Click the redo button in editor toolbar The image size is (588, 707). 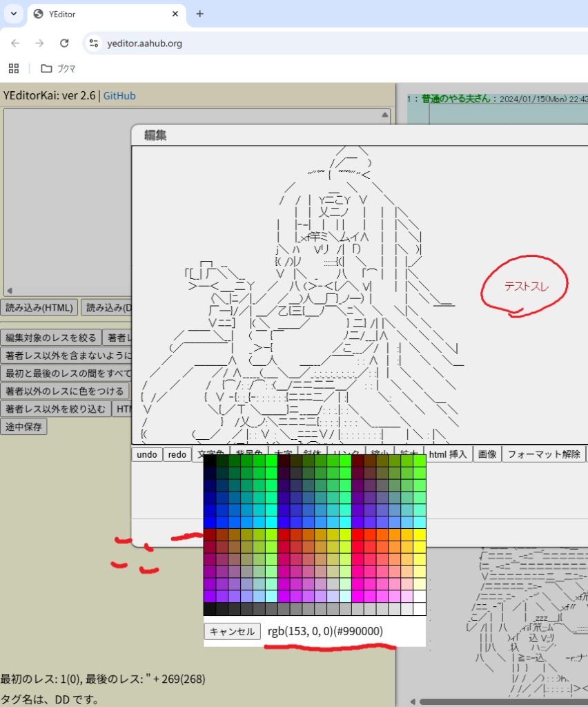(x=177, y=454)
